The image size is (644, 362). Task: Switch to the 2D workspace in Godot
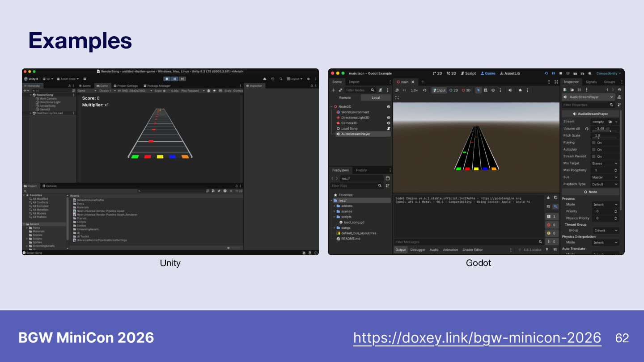(x=437, y=73)
